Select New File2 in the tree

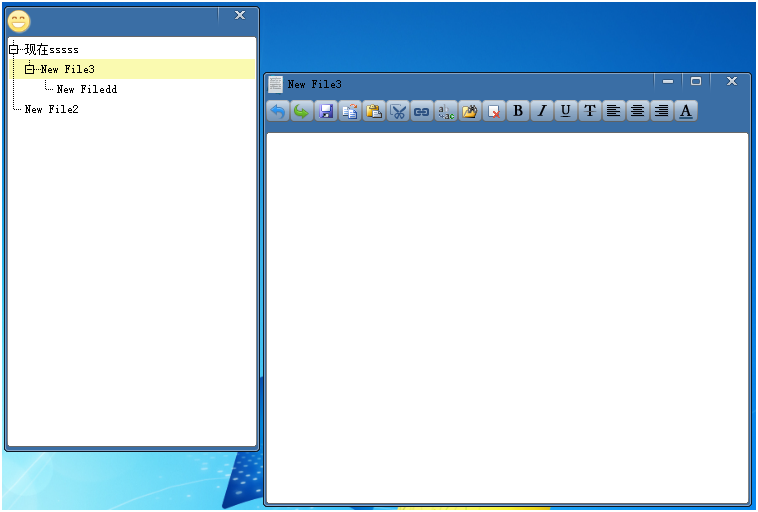(x=52, y=109)
